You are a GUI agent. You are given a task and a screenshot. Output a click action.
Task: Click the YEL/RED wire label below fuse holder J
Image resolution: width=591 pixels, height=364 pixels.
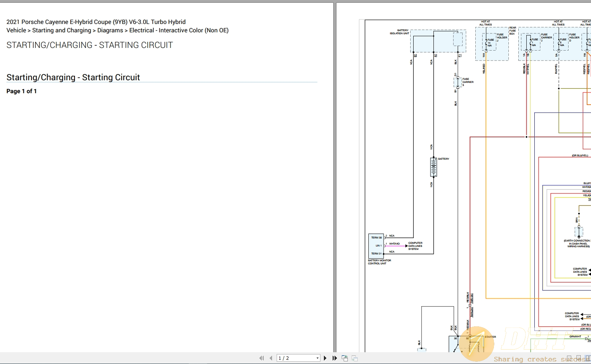pos(484,69)
